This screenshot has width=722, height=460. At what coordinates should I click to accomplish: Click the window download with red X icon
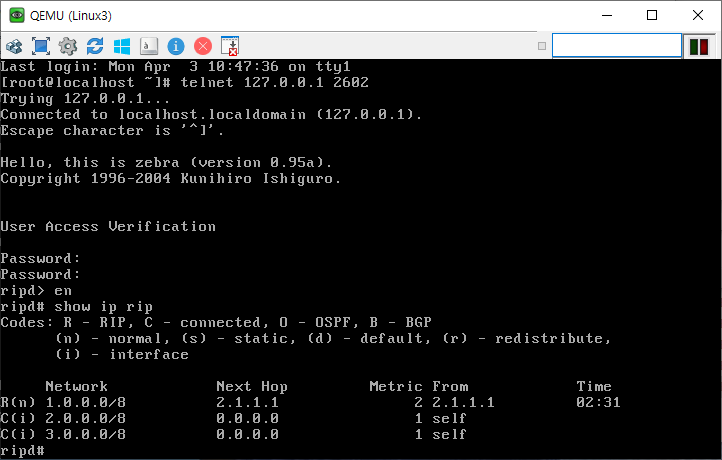click(x=230, y=46)
